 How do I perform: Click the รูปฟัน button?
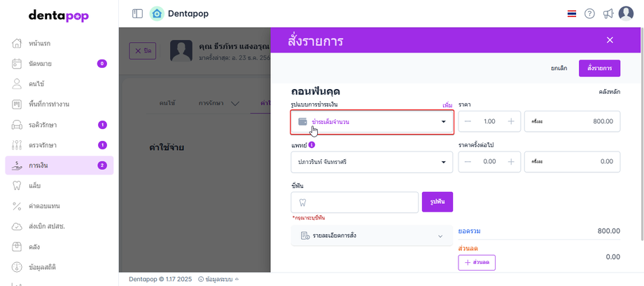tap(437, 203)
